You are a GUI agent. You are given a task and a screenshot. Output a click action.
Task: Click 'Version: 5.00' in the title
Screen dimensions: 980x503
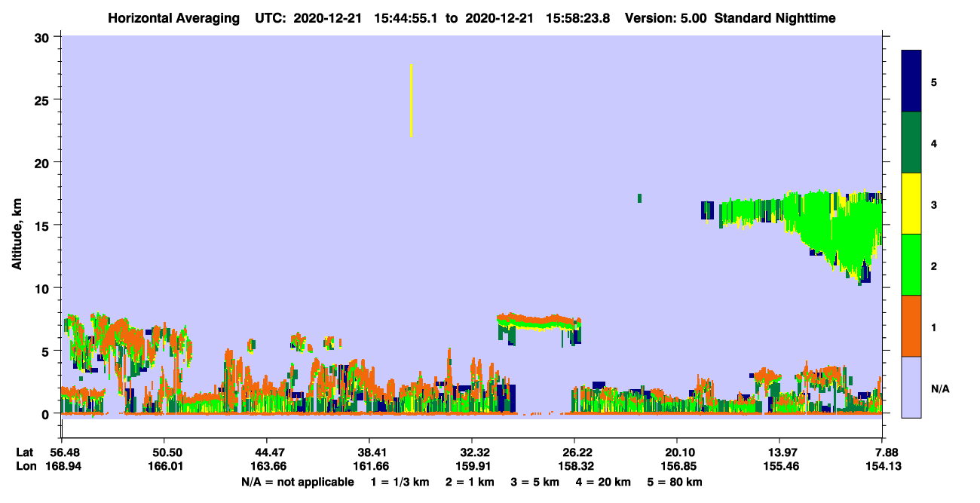click(666, 18)
